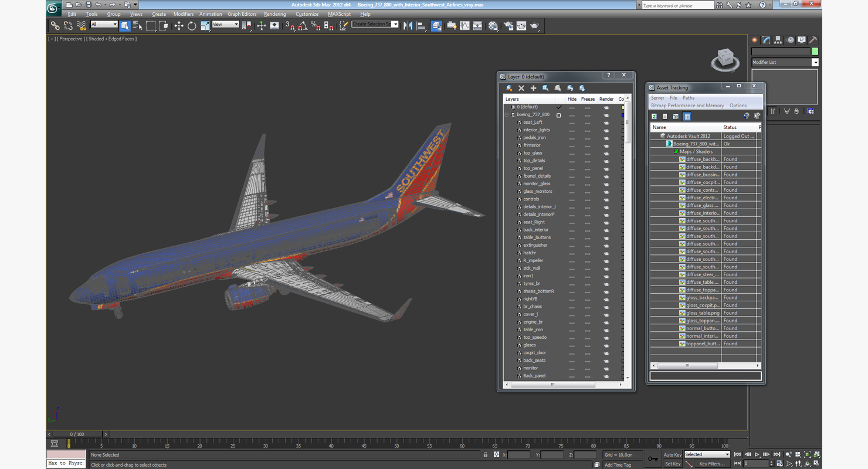The height and width of the screenshot is (469, 868).
Task: Toggle Render for top_glass row
Action: [606, 153]
